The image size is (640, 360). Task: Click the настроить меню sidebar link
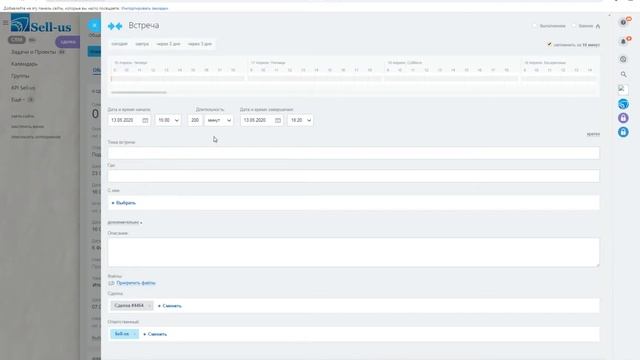pos(27,127)
